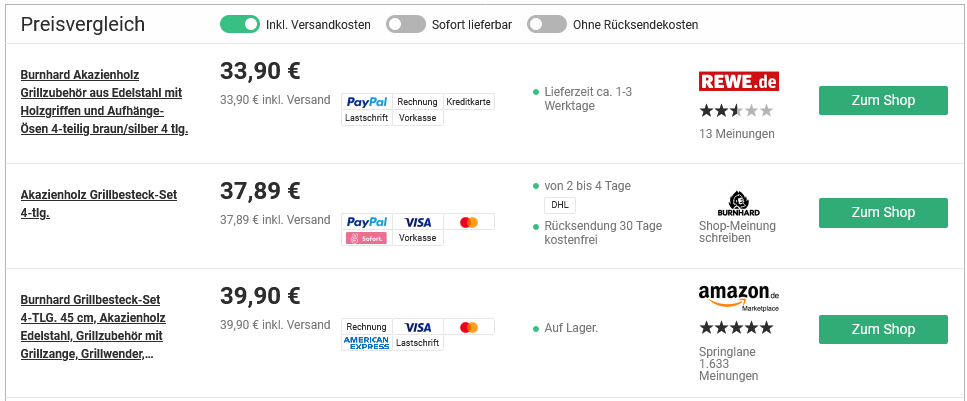Click the five-star rating of the Amazon offer

[736, 327]
